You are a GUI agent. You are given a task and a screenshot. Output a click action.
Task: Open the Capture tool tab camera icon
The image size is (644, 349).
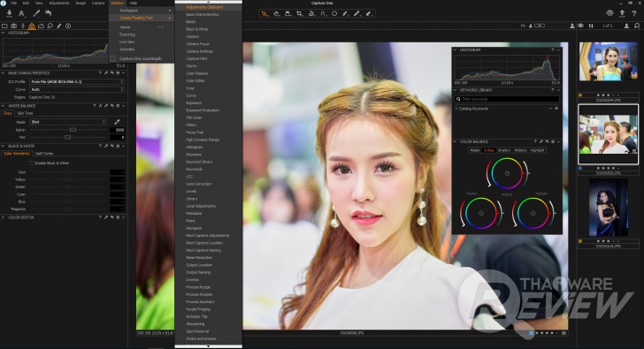click(13, 26)
